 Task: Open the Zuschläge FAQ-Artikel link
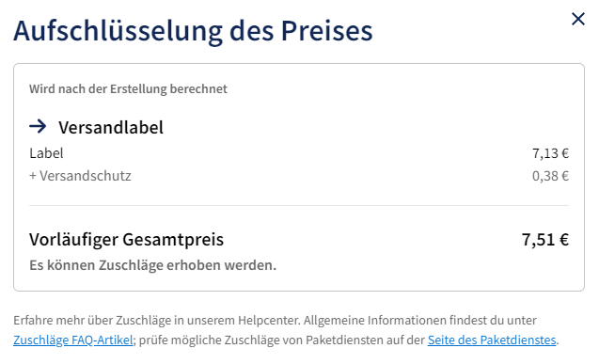[x=73, y=340]
